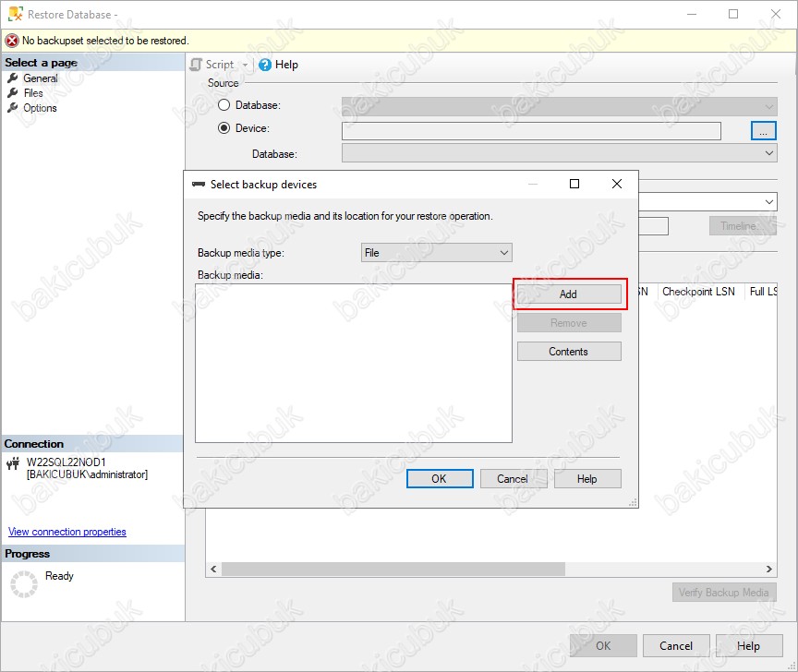Maximize the Select backup devices dialog

[x=574, y=184]
